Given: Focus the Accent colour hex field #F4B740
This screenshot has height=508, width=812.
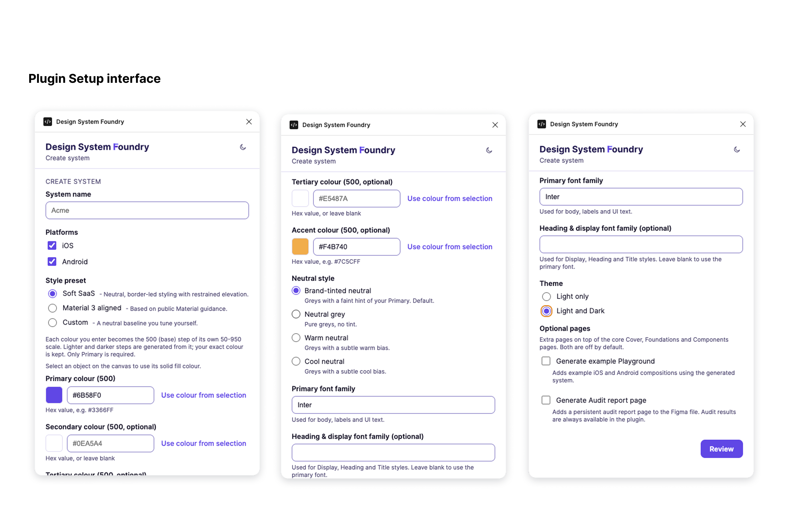Looking at the screenshot, I should pos(357,247).
